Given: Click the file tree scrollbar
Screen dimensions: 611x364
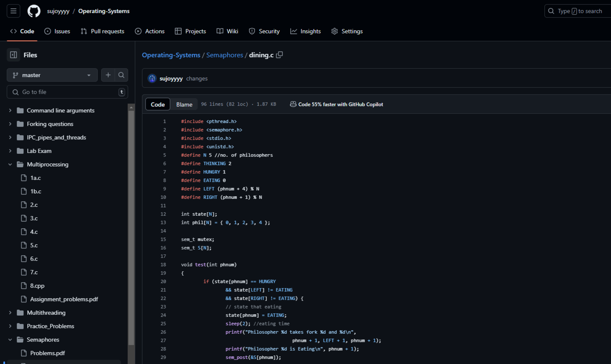Looking at the screenshot, I should [131, 228].
